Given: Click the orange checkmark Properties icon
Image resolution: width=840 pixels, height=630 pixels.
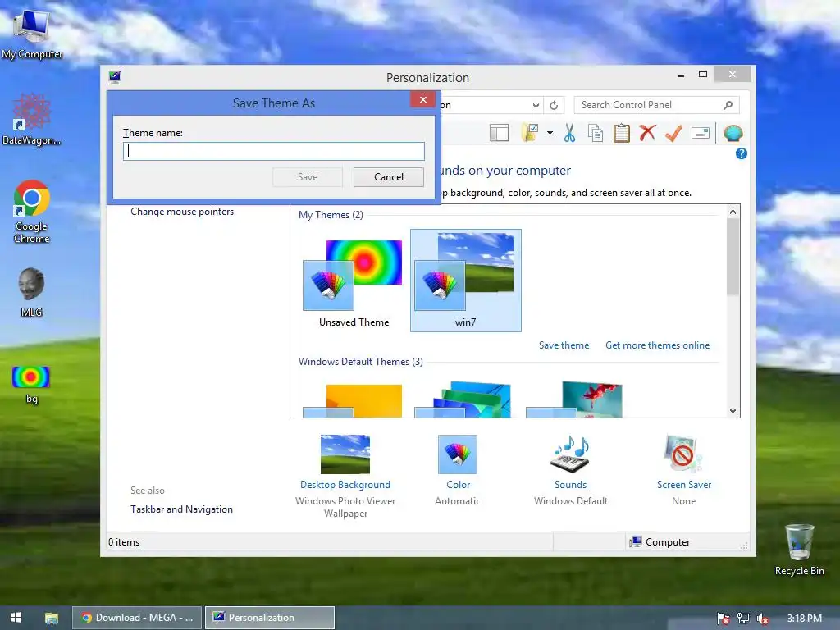Looking at the screenshot, I should click(673, 132).
